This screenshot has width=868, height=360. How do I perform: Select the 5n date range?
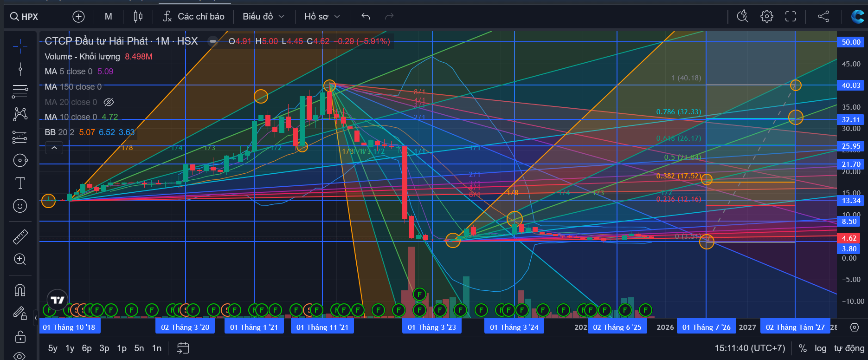coord(139,348)
